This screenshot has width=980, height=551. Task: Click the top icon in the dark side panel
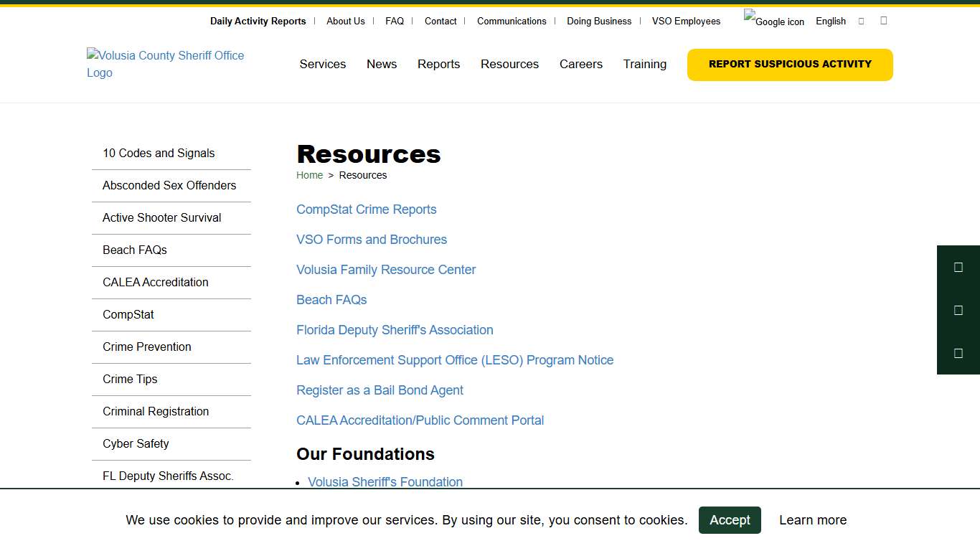point(958,267)
